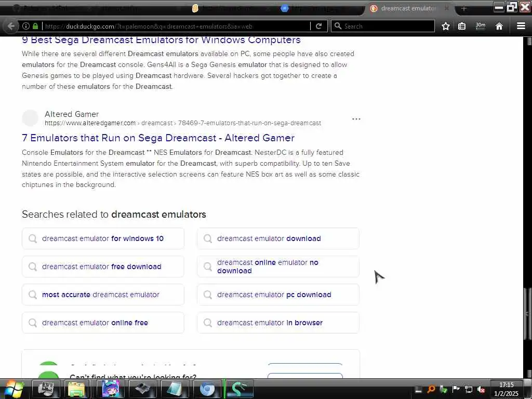Click the alteredgamer.com result URL
This screenshot has width=532, height=399.
(182, 123)
